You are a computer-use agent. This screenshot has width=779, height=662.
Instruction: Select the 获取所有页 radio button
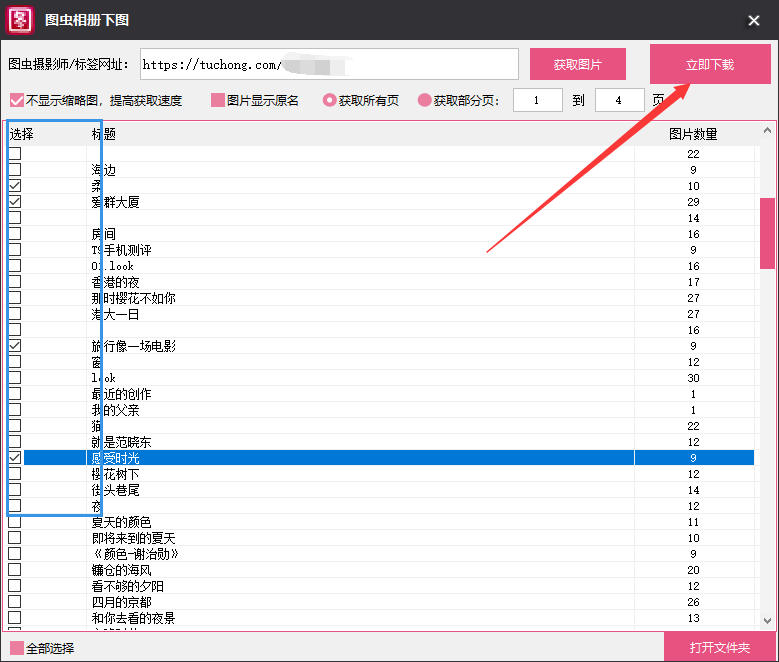(x=329, y=100)
